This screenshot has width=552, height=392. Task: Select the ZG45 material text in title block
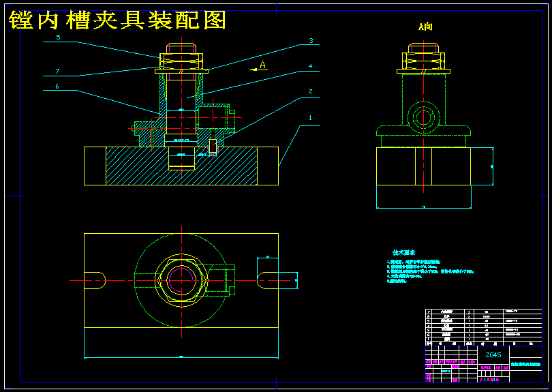point(493,355)
